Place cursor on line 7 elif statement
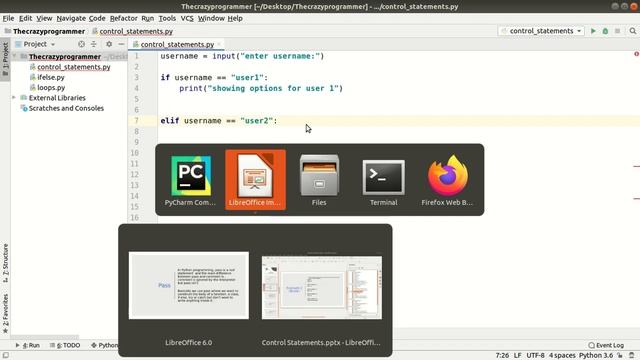Image resolution: width=640 pixels, height=360 pixels. pos(219,121)
